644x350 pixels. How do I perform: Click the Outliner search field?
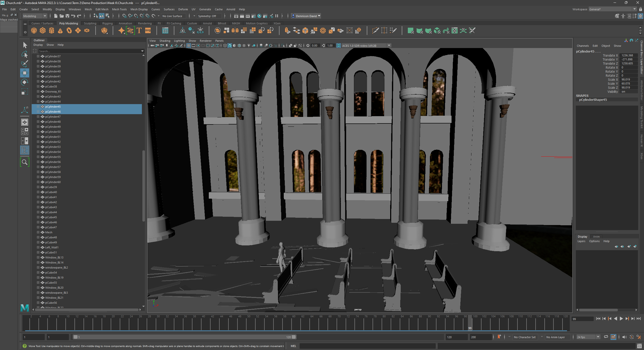point(89,51)
